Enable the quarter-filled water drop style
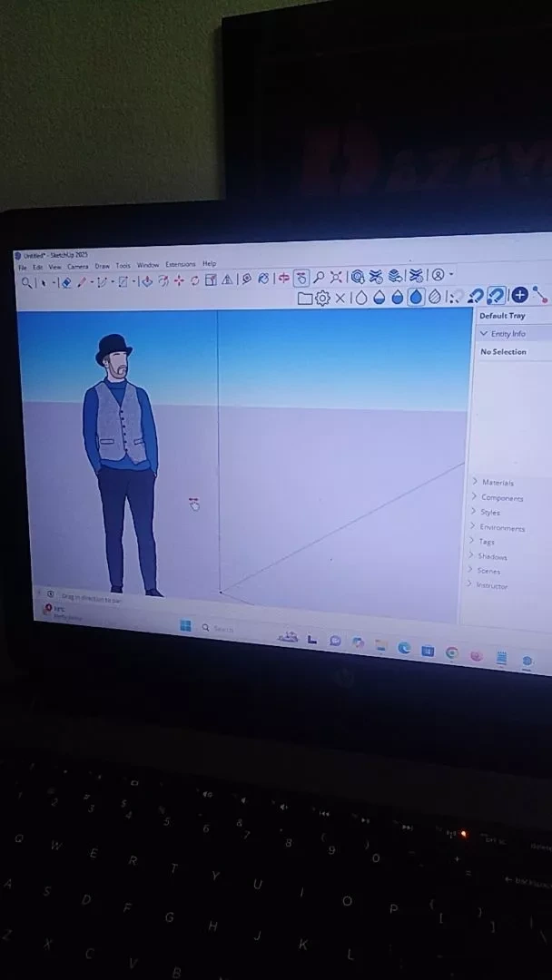Screen dimensions: 552x980 click(379, 297)
